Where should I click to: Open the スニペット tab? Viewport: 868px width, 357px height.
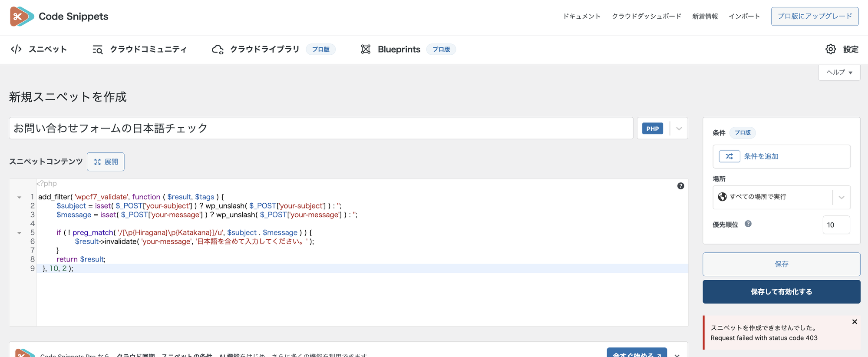click(x=39, y=50)
